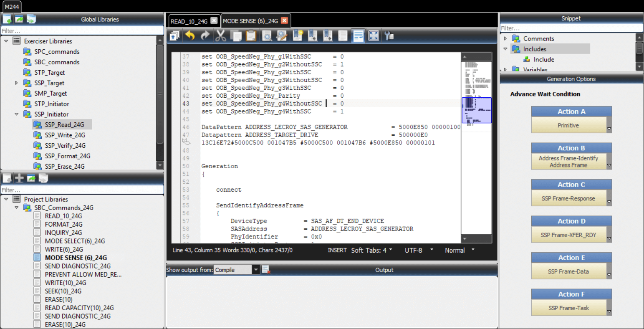Close the MODE SENSE (6)_24G tab
This screenshot has height=329, width=644.
coord(284,20)
